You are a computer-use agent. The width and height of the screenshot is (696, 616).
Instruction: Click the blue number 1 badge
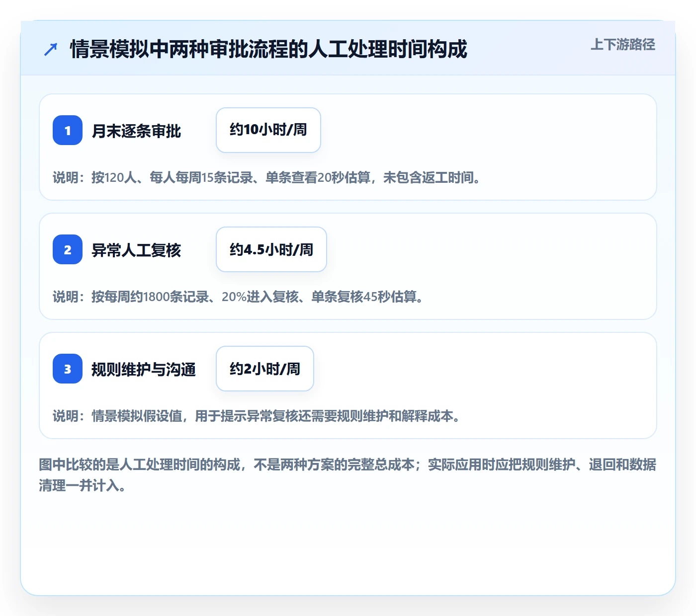[68, 130]
